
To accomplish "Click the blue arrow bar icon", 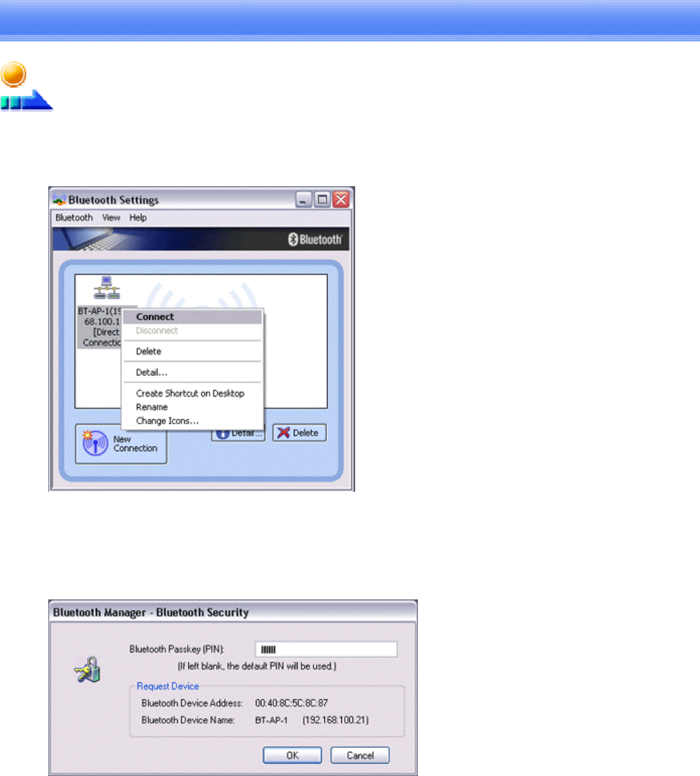I will click(26, 100).
